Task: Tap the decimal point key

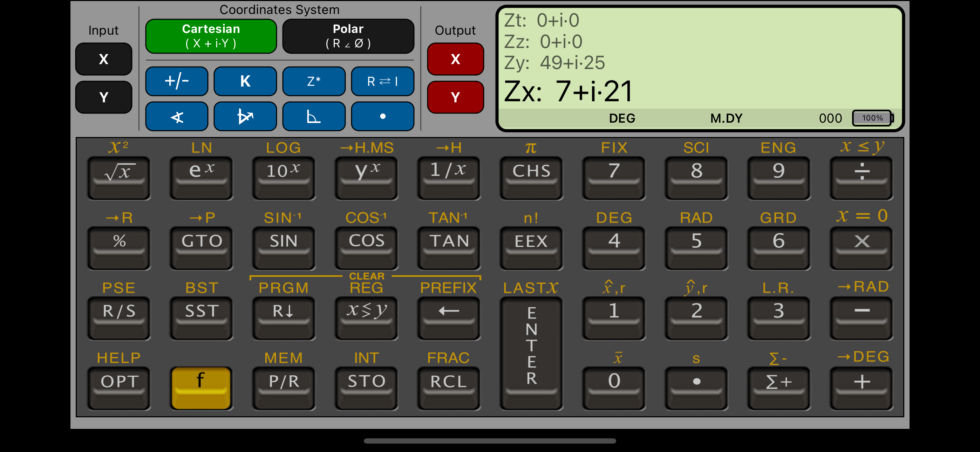Action: pos(696,389)
